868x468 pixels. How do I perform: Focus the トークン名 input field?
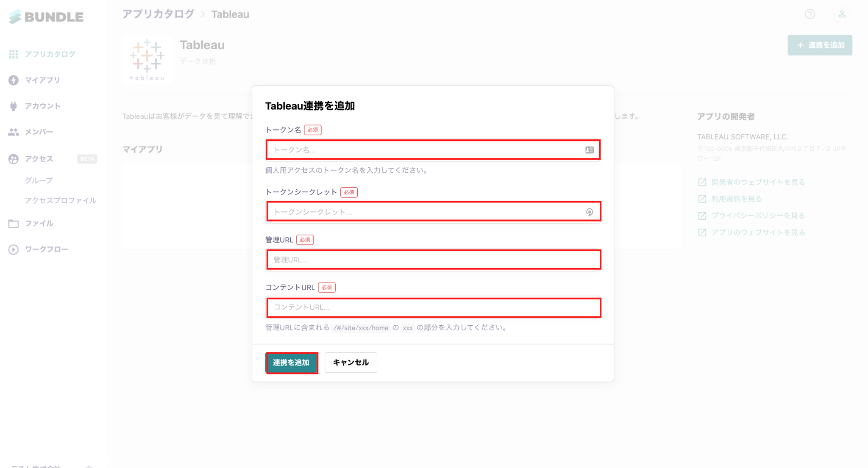tap(433, 150)
